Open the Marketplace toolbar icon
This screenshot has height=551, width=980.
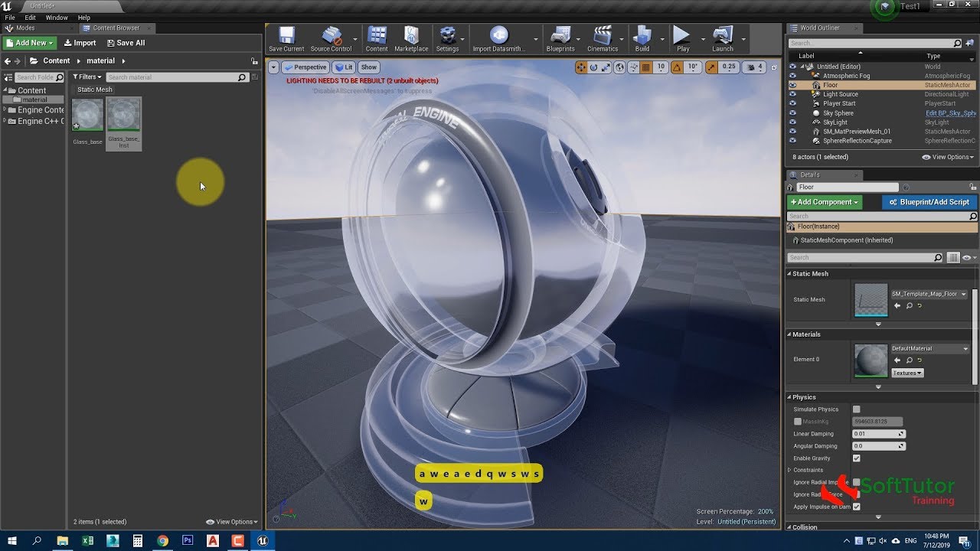coord(411,39)
